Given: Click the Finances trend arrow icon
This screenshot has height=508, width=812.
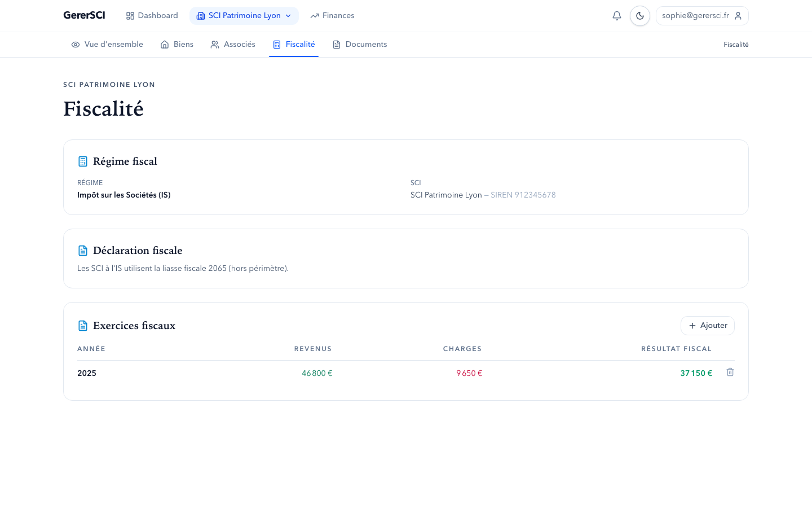Looking at the screenshot, I should pyautogui.click(x=315, y=16).
